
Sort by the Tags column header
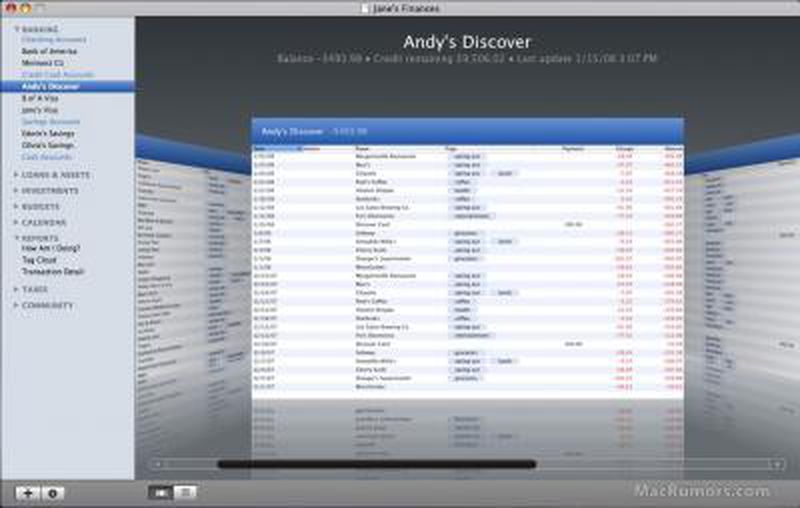[451, 149]
